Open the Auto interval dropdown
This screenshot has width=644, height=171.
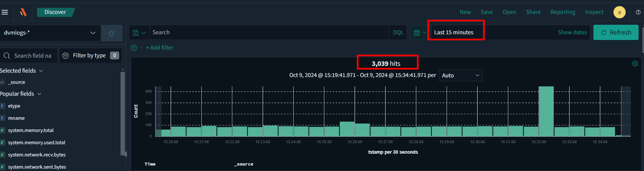460,75
